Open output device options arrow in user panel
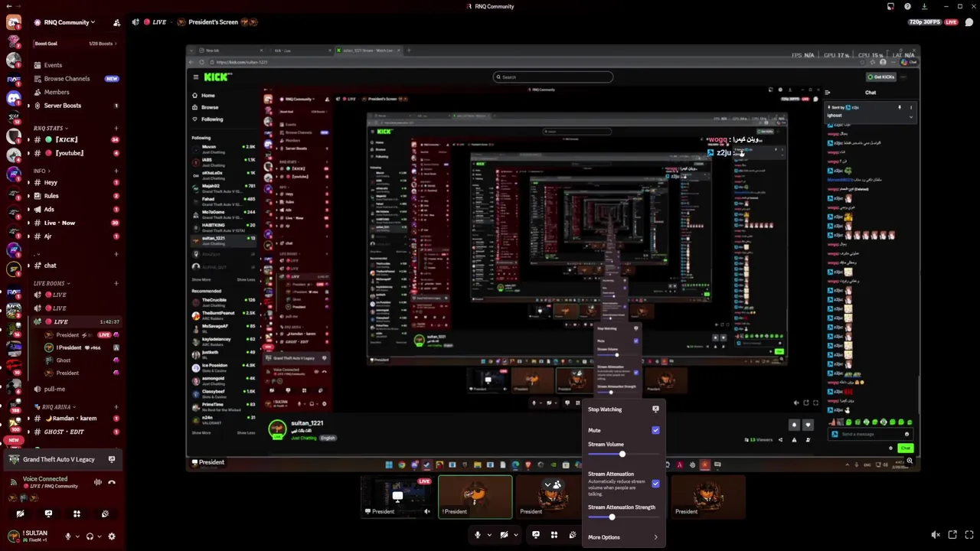The image size is (980, 551). (x=99, y=536)
